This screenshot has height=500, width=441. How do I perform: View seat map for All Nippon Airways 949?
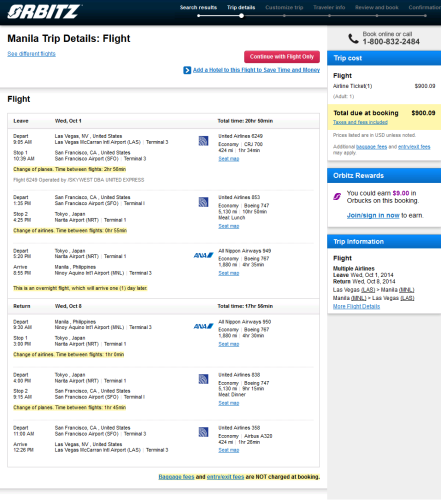229,273
